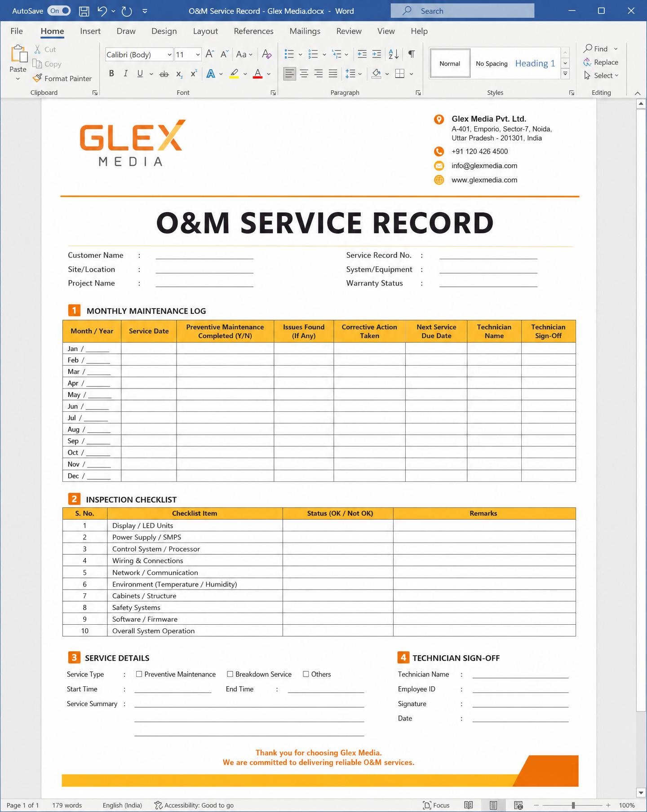Apply the No Spacing style
647x812 pixels.
coord(492,63)
